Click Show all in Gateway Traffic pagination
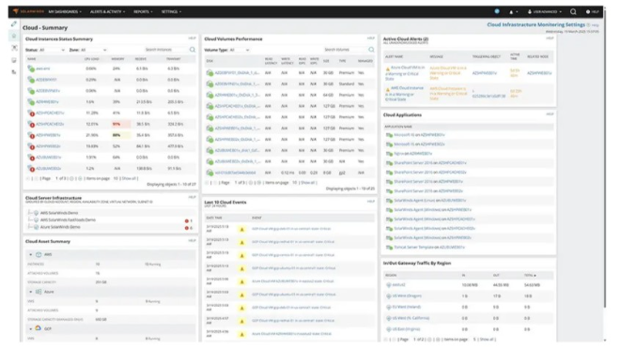620x364 pixels. click(486, 340)
